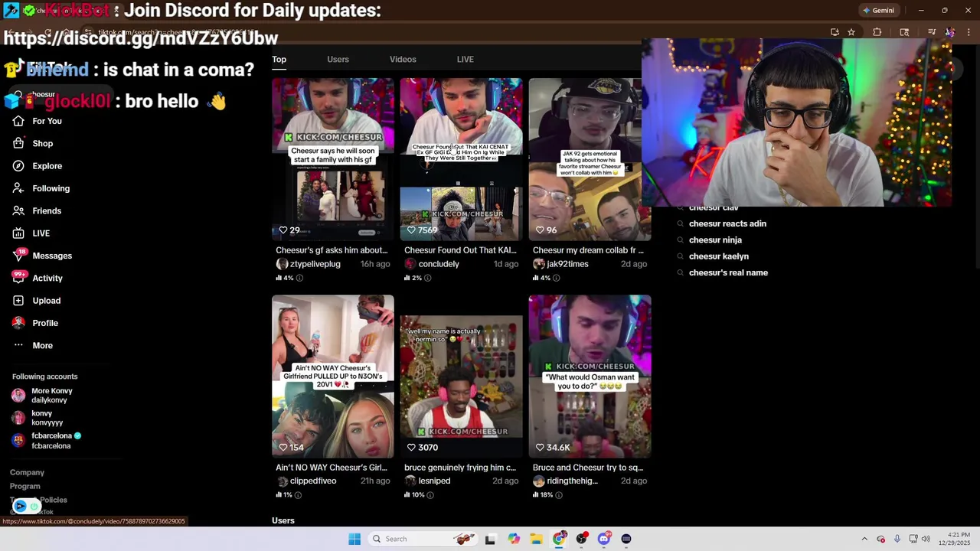Click the 'Cheesur my dream collab fr ...' title
Viewport: 980px width, 551px height.
click(x=588, y=250)
